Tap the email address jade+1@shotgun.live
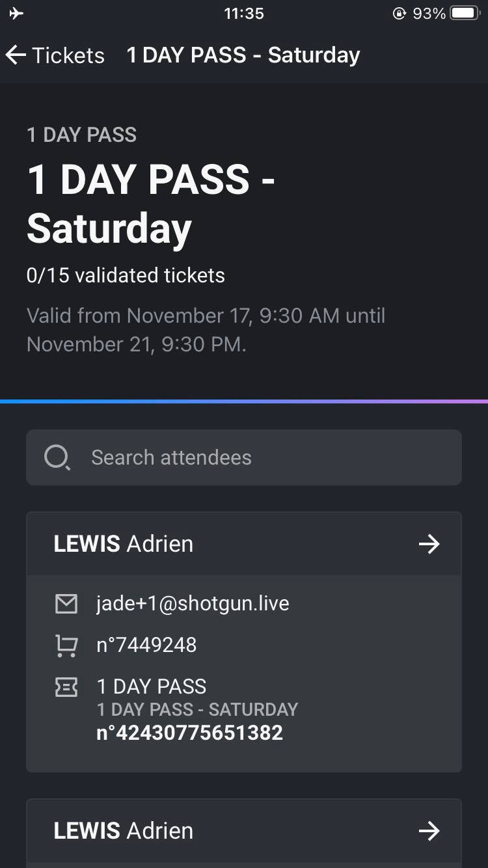The image size is (488, 868). click(193, 603)
